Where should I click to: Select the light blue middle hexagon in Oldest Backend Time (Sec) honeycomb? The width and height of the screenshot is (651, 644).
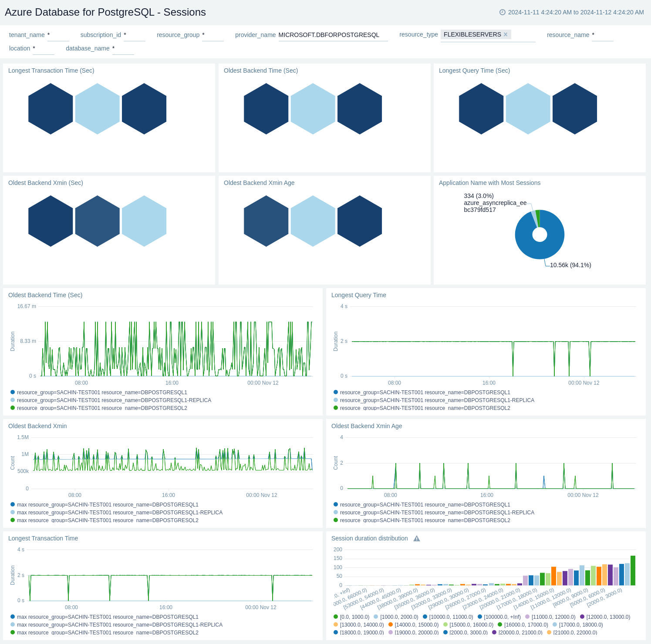pos(313,109)
